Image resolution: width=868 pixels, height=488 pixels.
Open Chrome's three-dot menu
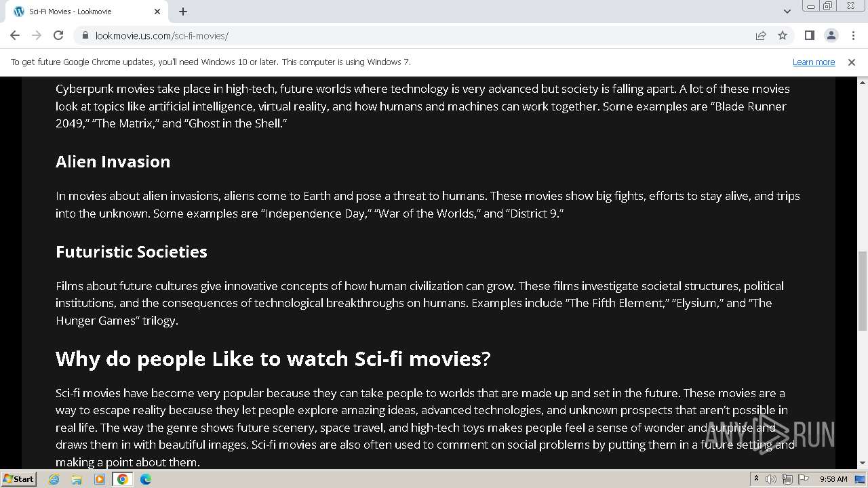(x=853, y=35)
